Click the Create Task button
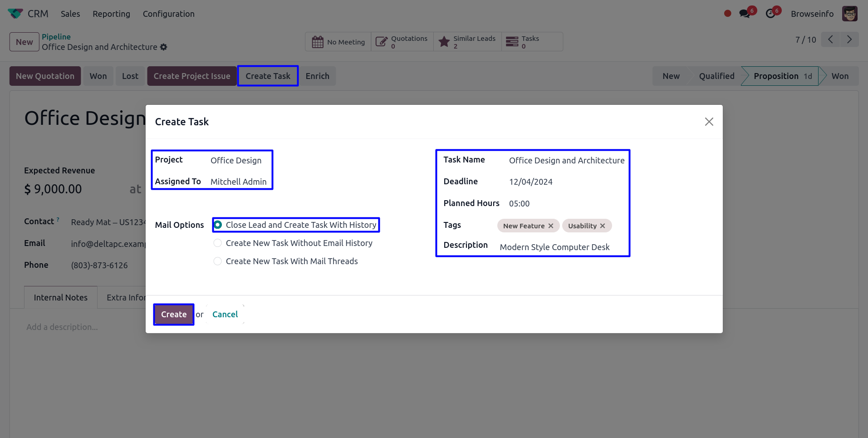The width and height of the screenshot is (868, 438). [x=268, y=76]
